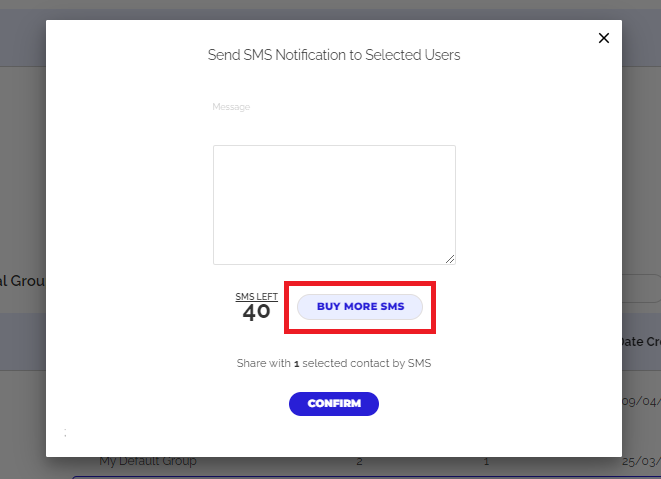Grab the text area resize handle
The image size is (661, 479).
point(450,258)
